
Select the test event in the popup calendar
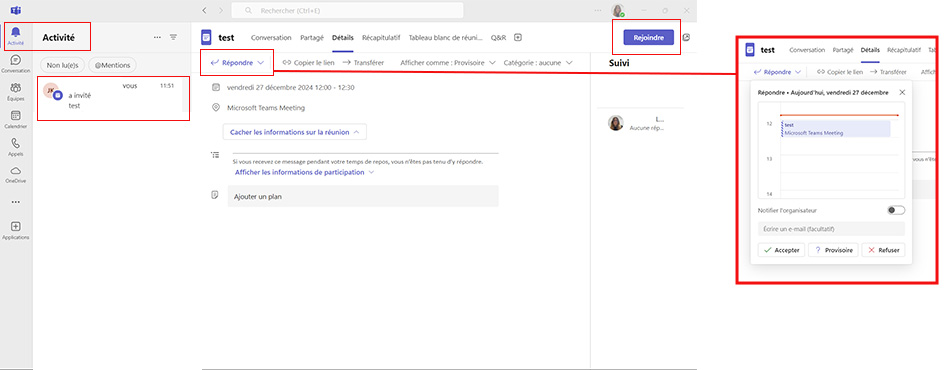click(x=835, y=128)
